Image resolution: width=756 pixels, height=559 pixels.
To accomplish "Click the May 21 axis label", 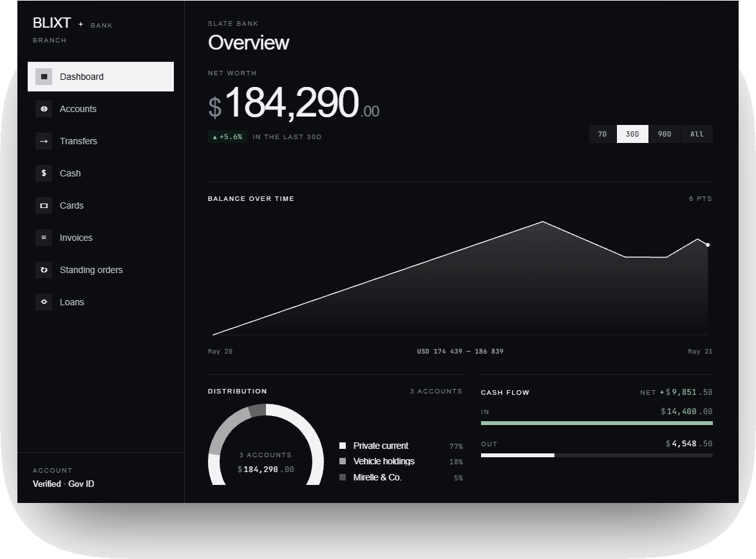I will click(700, 351).
